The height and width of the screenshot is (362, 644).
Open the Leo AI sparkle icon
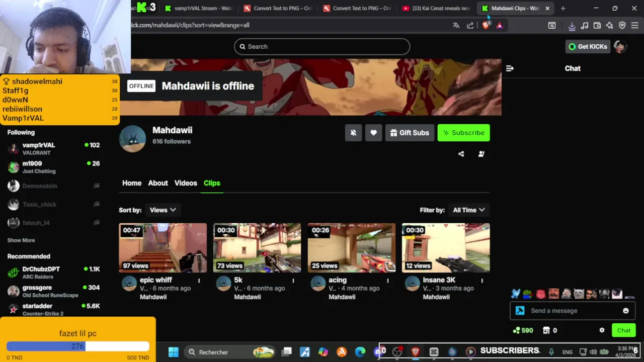610,25
